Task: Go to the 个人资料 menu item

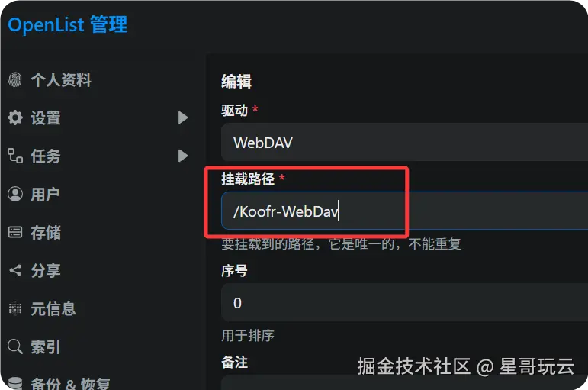Action: coord(99,79)
